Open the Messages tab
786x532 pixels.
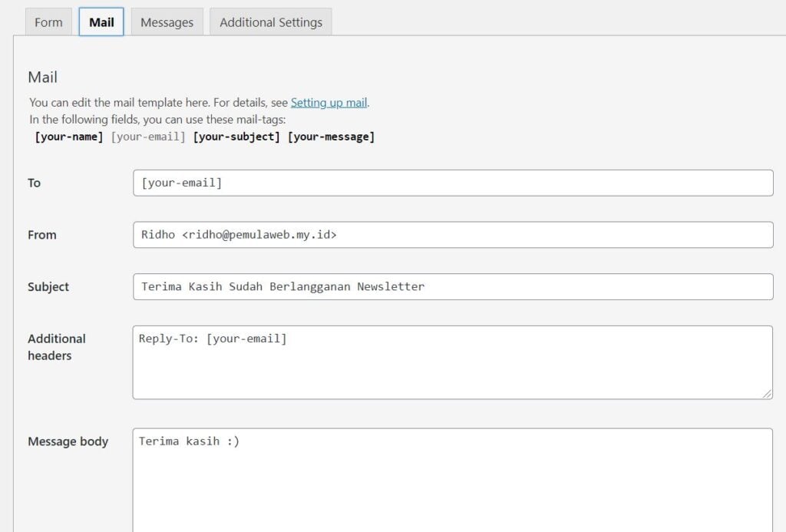[x=167, y=22]
